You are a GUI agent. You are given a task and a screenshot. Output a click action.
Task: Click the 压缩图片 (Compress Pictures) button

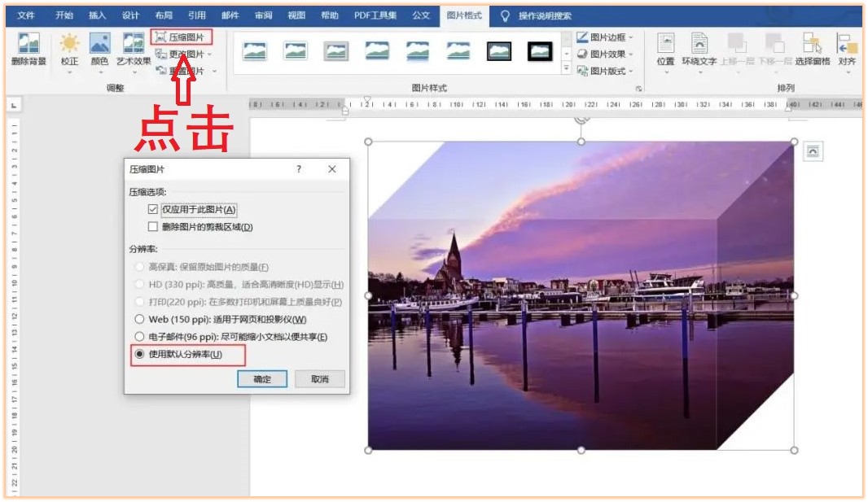(181, 37)
